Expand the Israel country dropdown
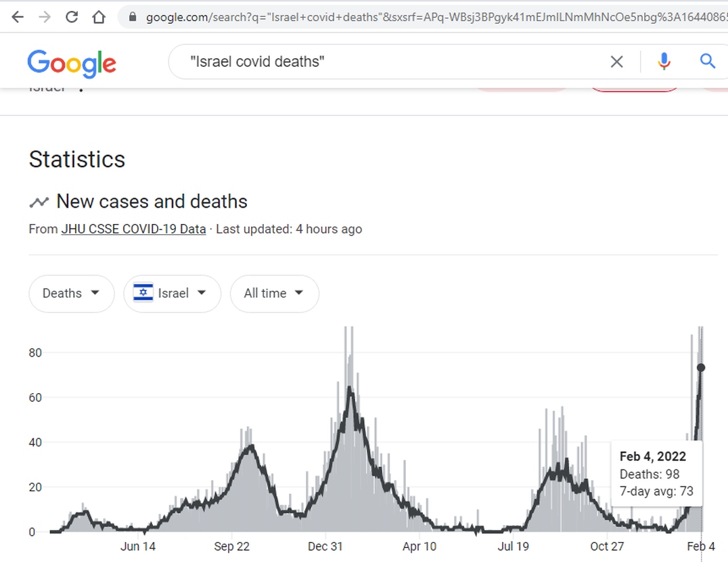 tap(172, 294)
